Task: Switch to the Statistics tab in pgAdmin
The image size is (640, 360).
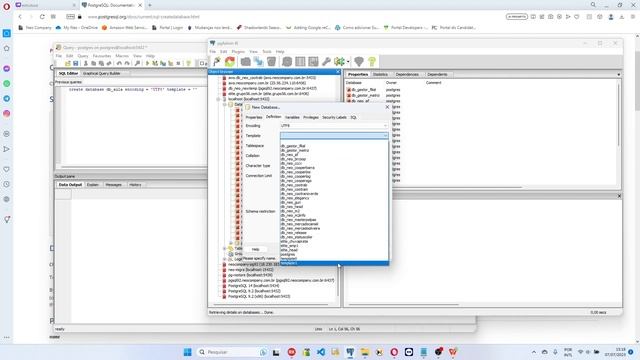Action: pos(380,74)
